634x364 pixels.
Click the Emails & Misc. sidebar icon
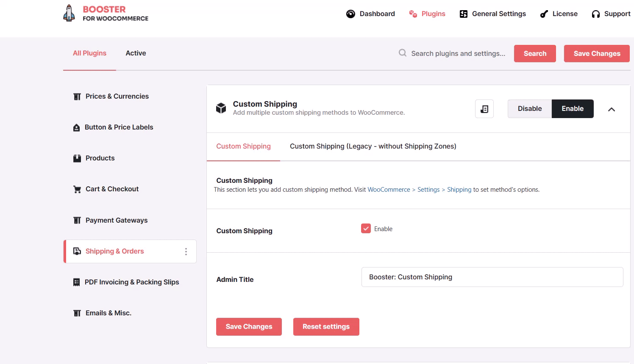point(77,313)
